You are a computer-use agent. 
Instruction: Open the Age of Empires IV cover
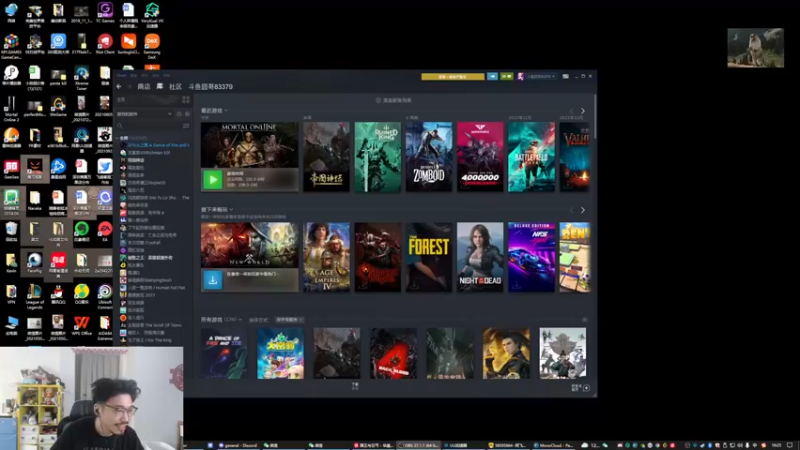point(327,257)
